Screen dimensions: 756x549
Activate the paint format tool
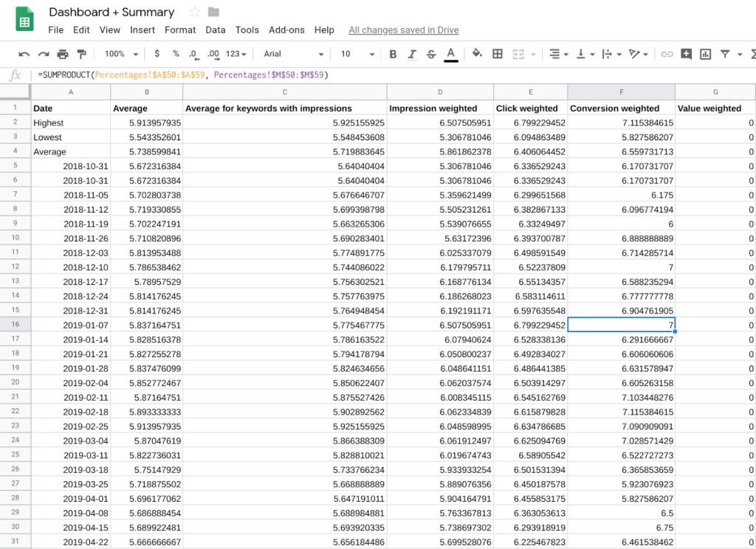(x=82, y=54)
